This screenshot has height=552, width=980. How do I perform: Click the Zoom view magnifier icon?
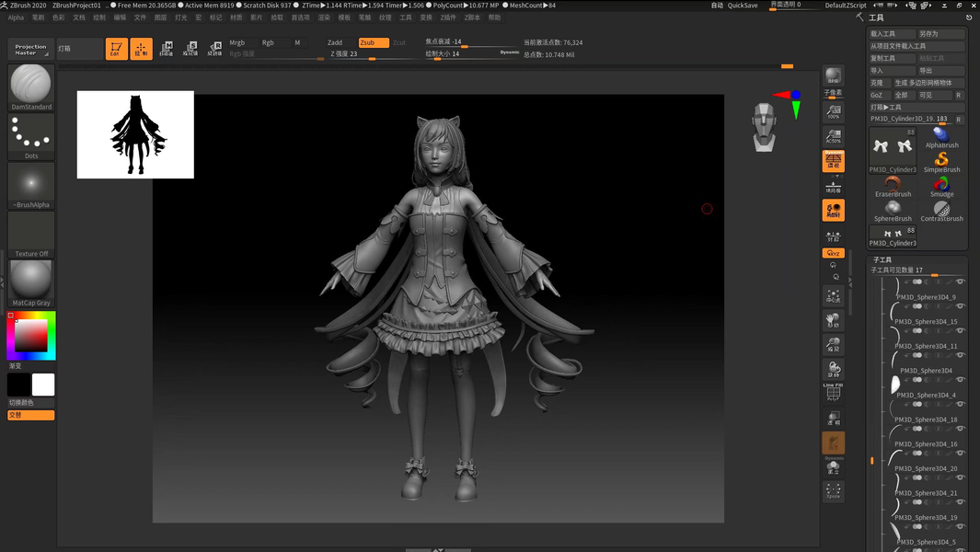tap(833, 345)
